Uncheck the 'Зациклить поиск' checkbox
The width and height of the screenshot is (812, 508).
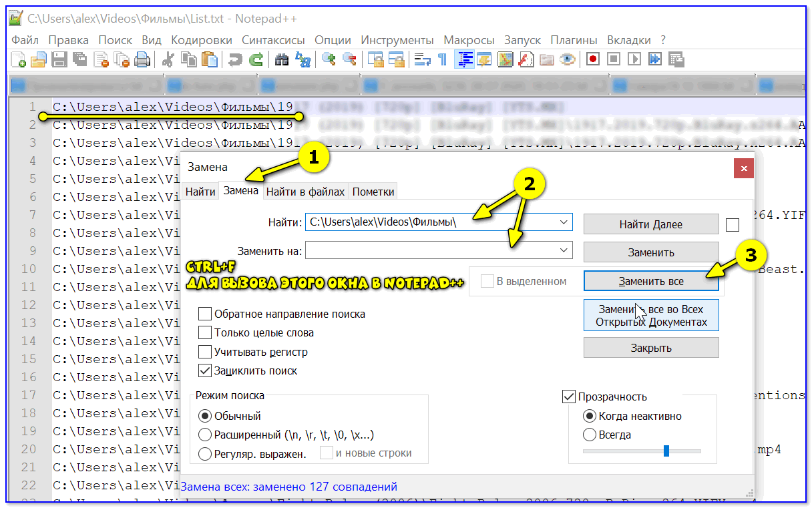tap(205, 370)
